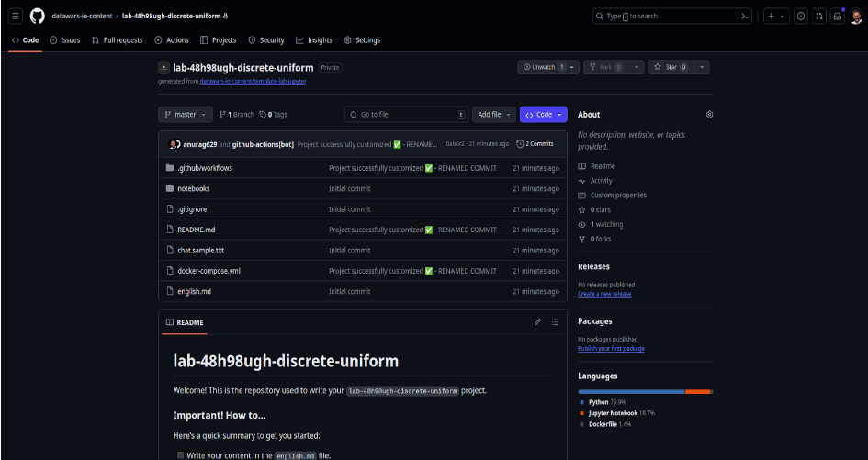Edit the README with the pencil icon

click(x=537, y=322)
